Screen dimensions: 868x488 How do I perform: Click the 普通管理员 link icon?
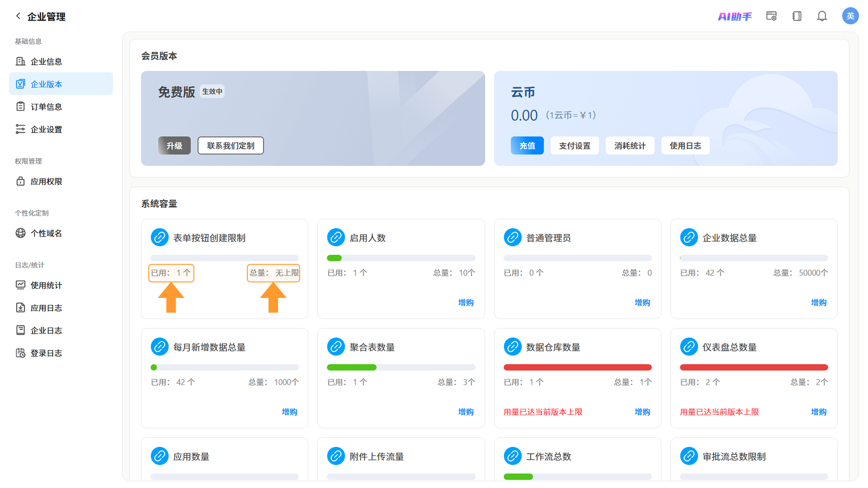pos(512,237)
